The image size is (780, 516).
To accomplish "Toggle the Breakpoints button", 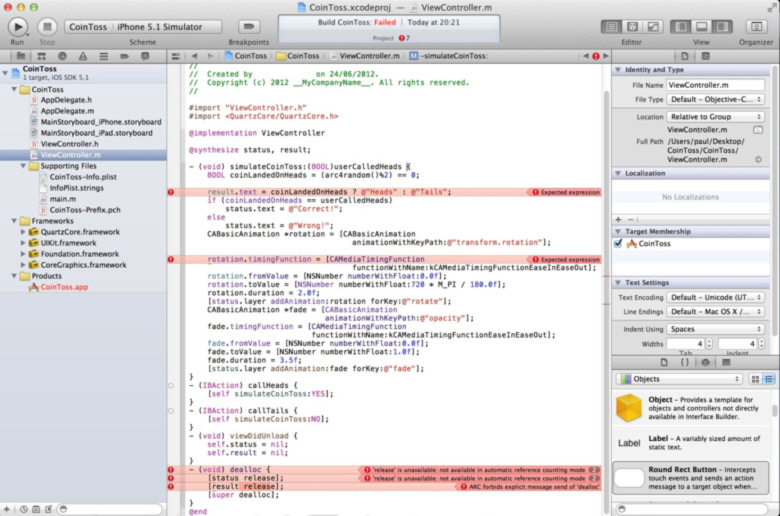I will (249, 26).
